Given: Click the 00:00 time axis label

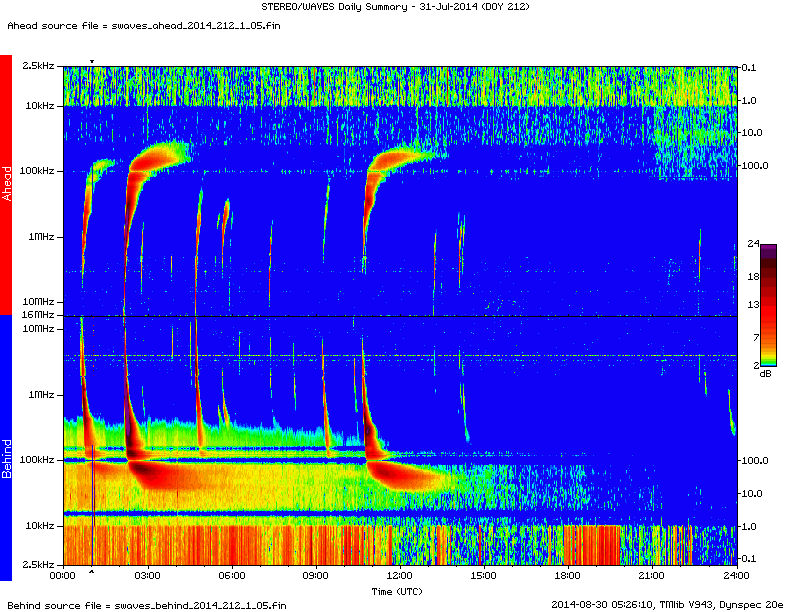Looking at the screenshot, I should pyautogui.click(x=63, y=576).
